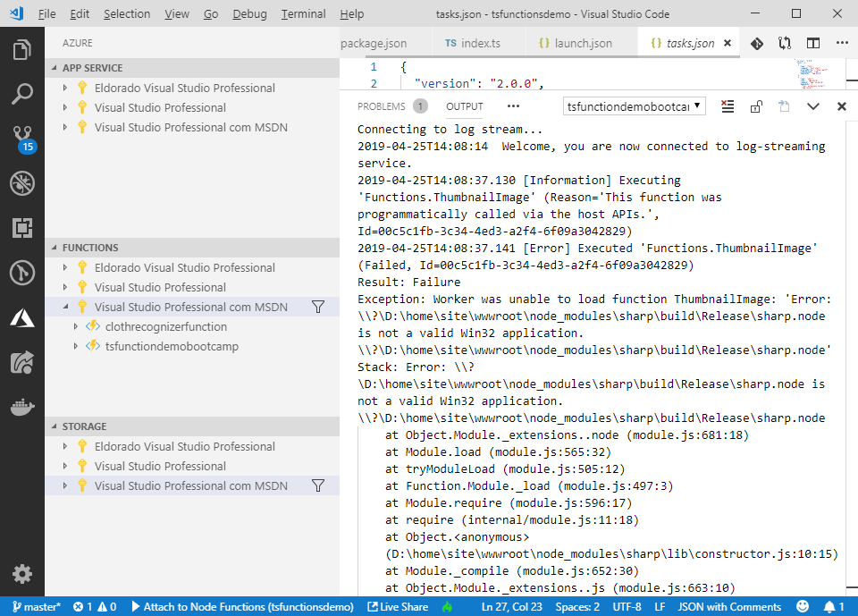Viewport: 858px width, 616px height.
Task: Open the Live Share activity bar icon
Action: (21, 362)
